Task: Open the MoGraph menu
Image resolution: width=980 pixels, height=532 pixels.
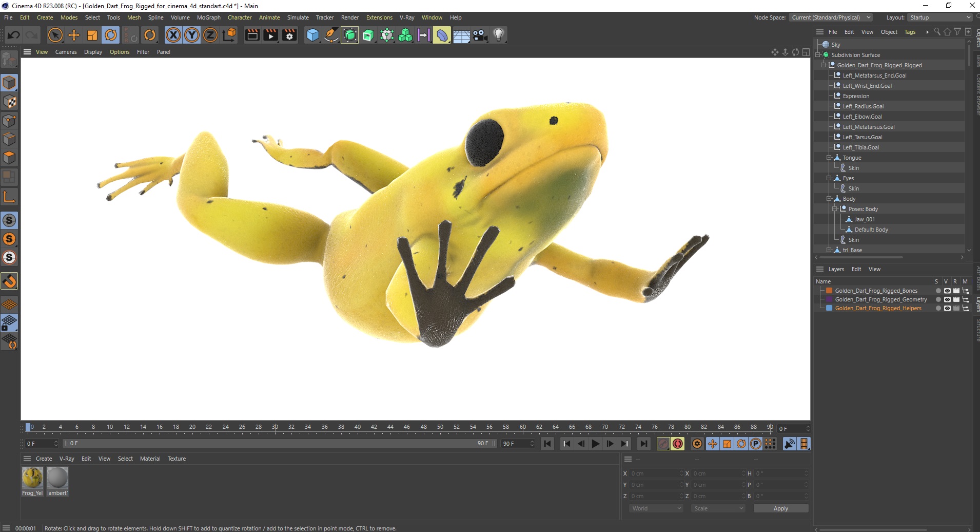Action: (x=209, y=17)
